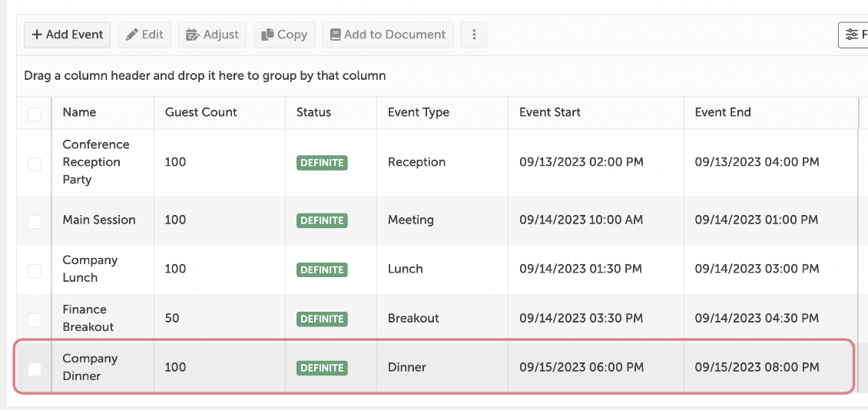Image resolution: width=868 pixels, height=410 pixels.
Task: Click end time 09/15/2023 08:00 PM
Action: click(757, 368)
